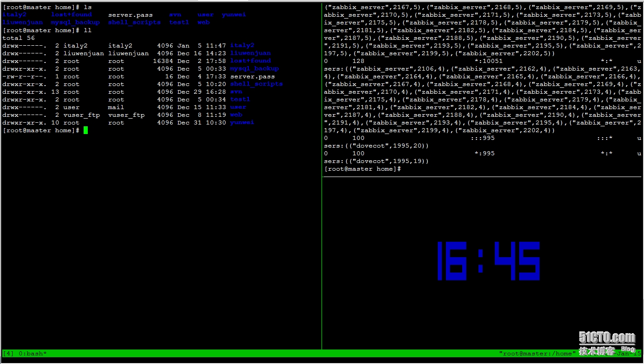Click the shell_scripts name in the ll listing

(x=256, y=84)
